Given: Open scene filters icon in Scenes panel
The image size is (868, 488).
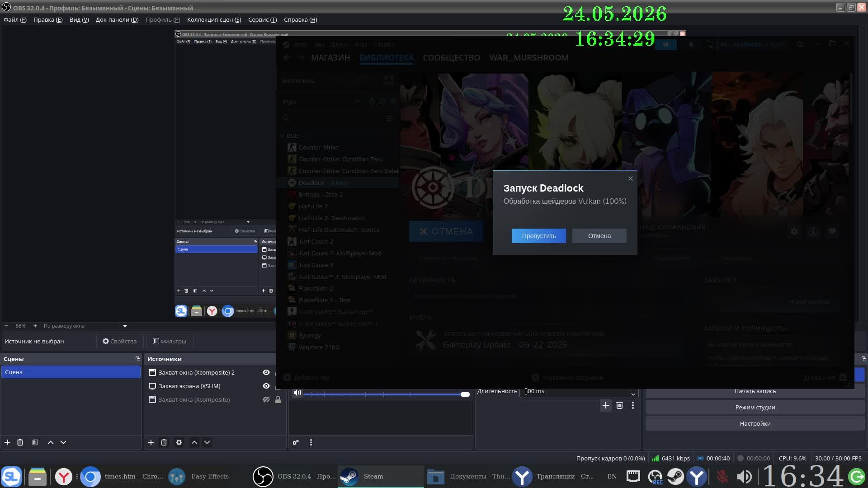Looking at the screenshot, I should pyautogui.click(x=35, y=442).
